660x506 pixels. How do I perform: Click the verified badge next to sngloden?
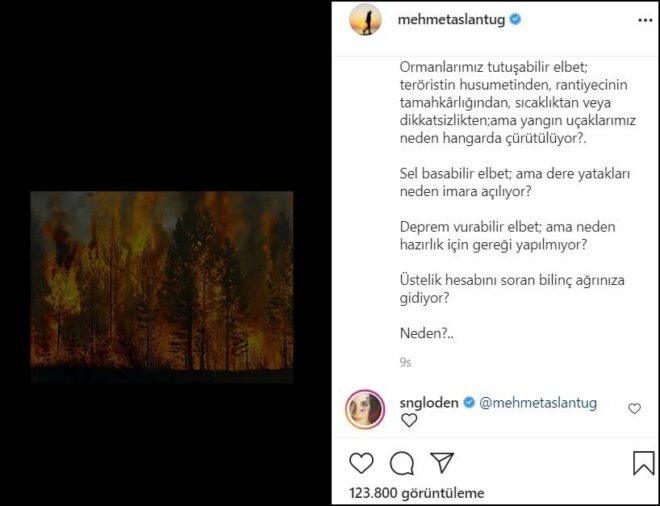(468, 403)
